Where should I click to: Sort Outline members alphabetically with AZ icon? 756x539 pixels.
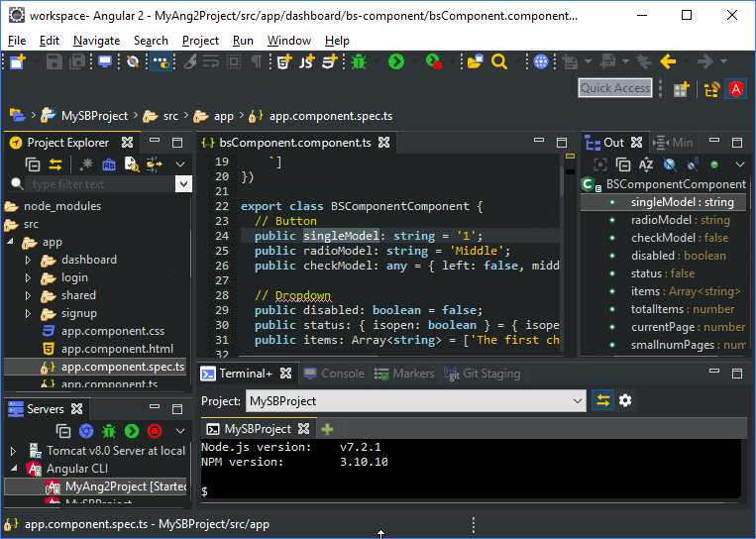click(x=646, y=164)
